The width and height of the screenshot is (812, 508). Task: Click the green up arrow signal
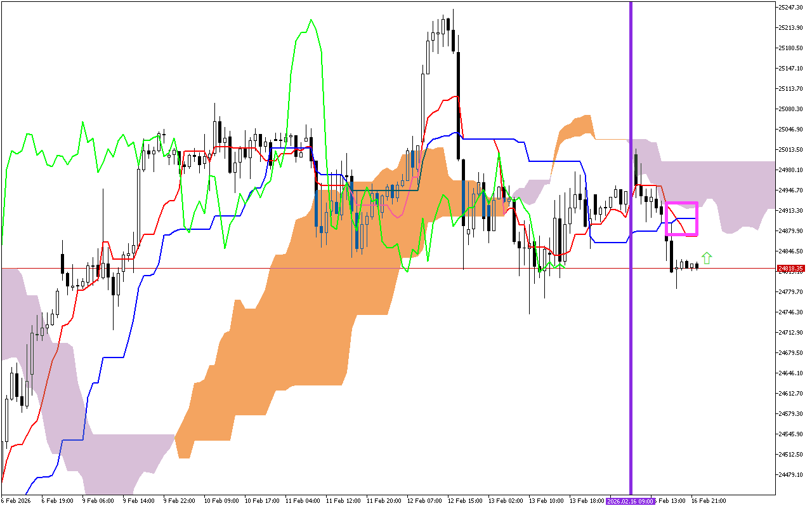[x=707, y=258]
